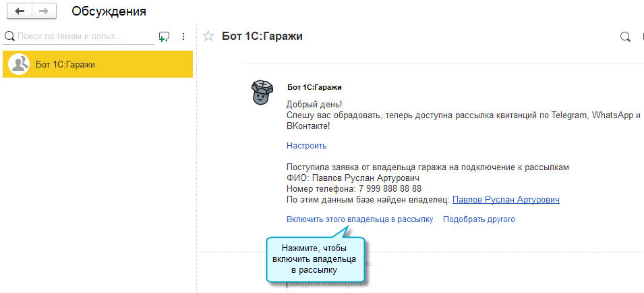Click the user avatar icon beside Бот 1С:Гаражи
This screenshot has width=644, height=293.
coord(18,64)
